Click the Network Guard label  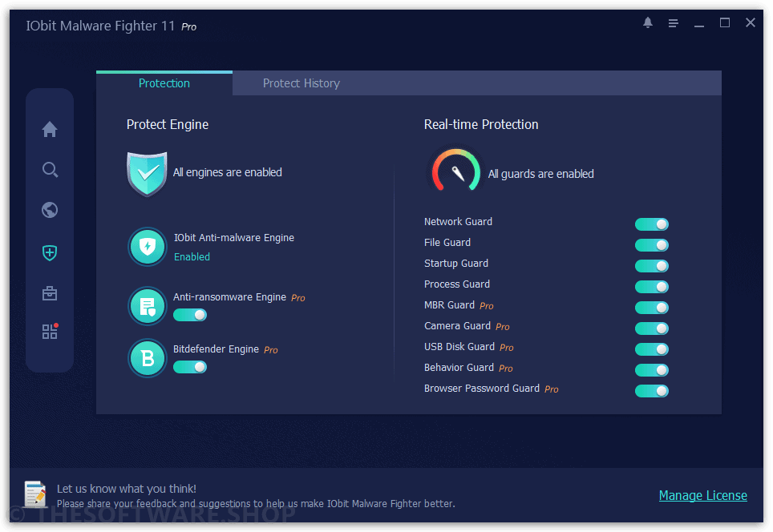coord(458,222)
